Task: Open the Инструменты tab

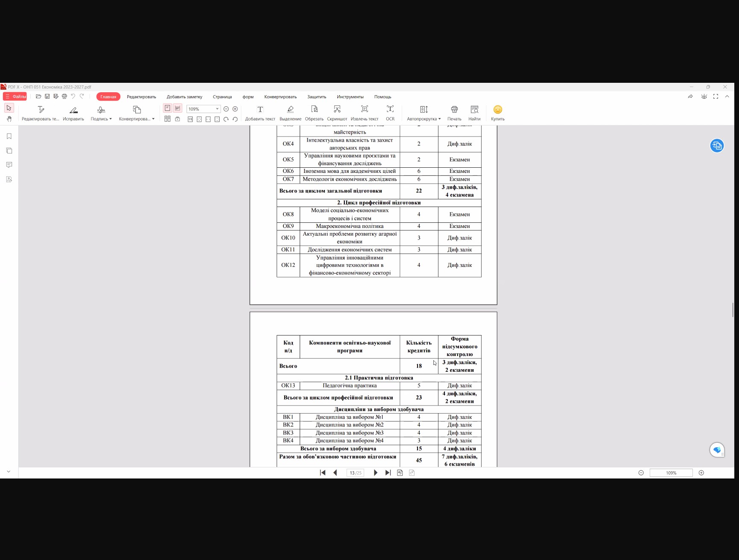Action: (x=350, y=97)
